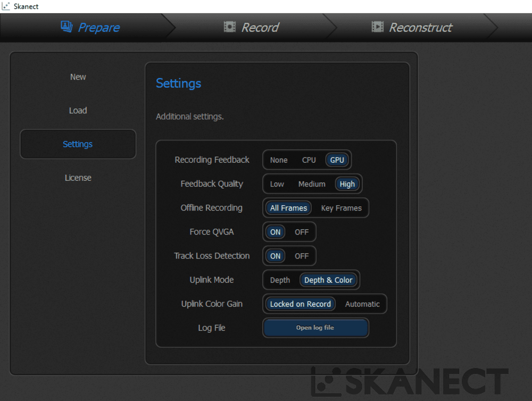Click the Force QVGA label
This screenshot has width=532, height=401.
coord(211,232)
